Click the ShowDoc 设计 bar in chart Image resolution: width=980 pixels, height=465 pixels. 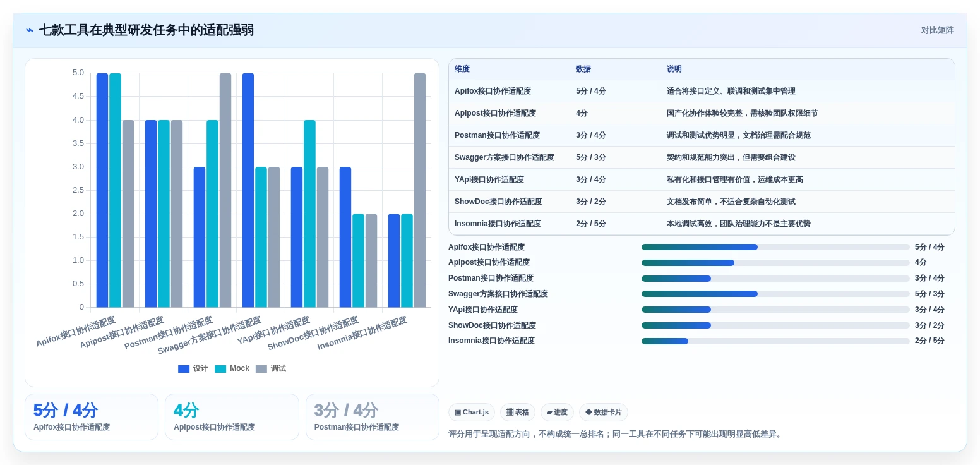[x=345, y=237]
